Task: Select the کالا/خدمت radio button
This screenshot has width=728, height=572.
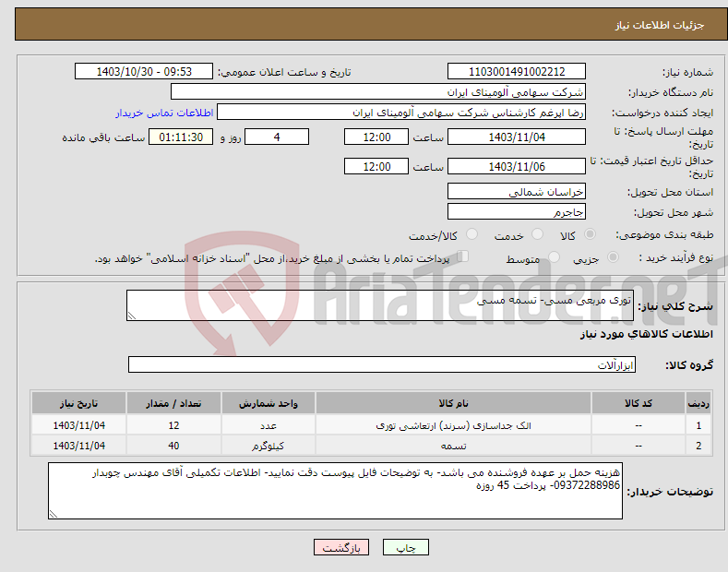Action: 471,234
